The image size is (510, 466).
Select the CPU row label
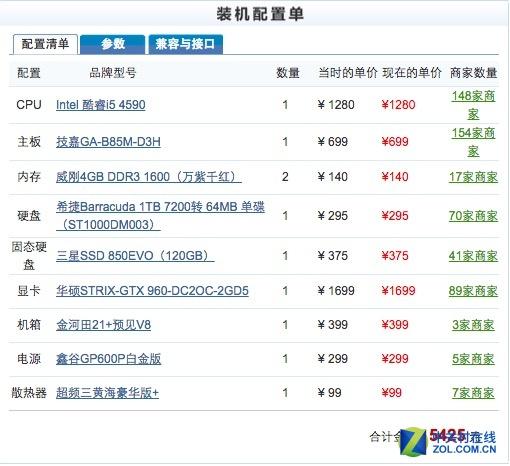(29, 105)
